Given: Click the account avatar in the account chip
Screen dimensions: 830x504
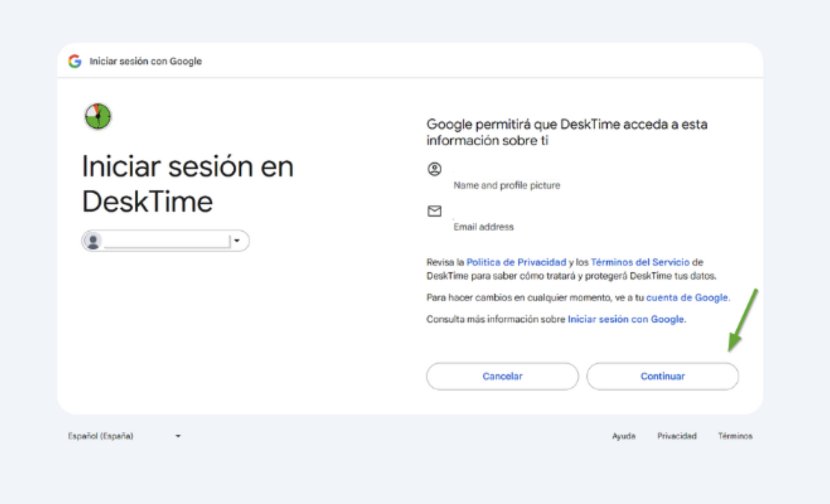Looking at the screenshot, I should (x=93, y=241).
